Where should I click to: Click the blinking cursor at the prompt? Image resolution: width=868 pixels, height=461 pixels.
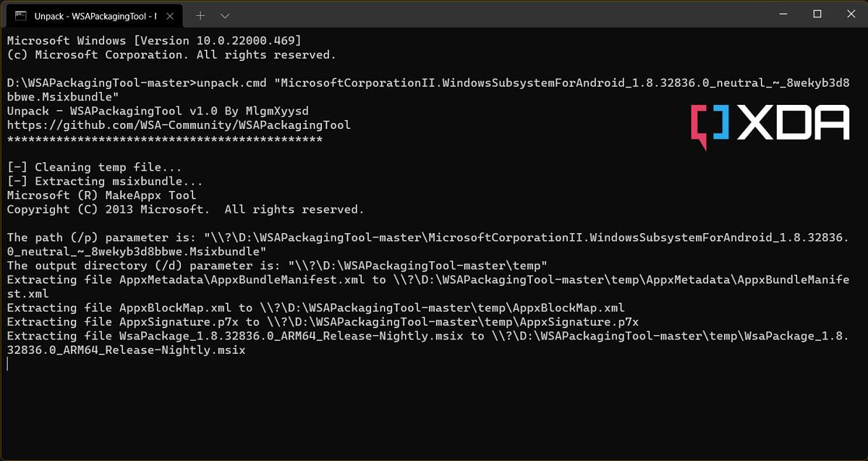7,364
